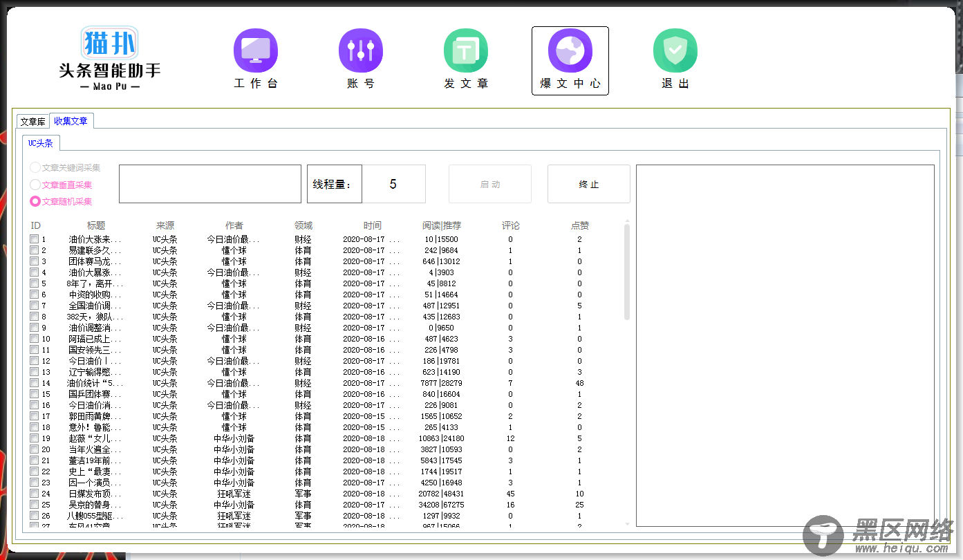This screenshot has height=560, width=963.
Task: Open the 账号 accounts icon
Action: (361, 59)
